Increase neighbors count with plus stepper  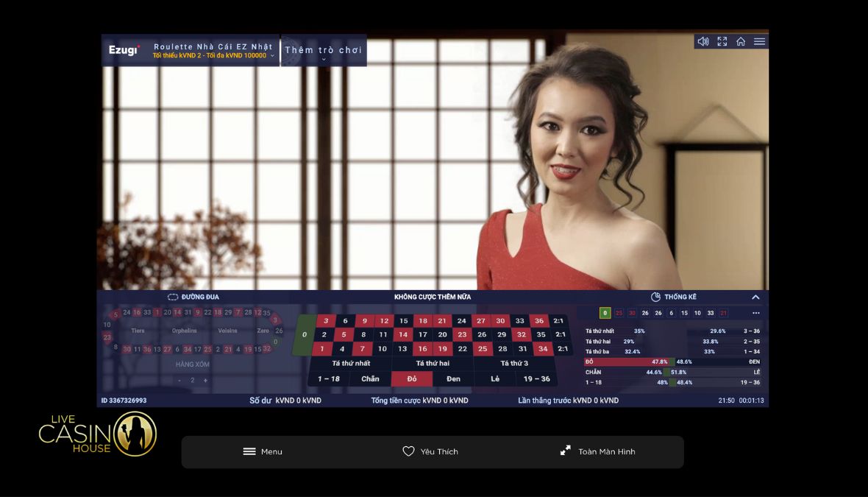[205, 381]
